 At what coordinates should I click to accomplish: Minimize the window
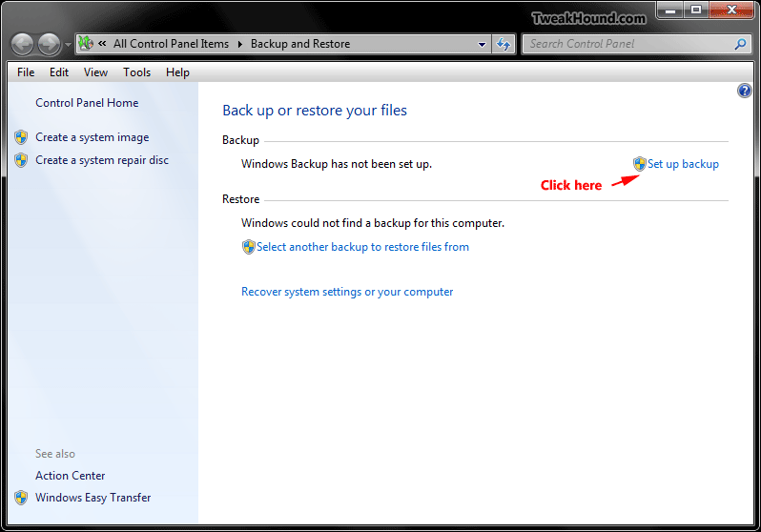[670, 10]
